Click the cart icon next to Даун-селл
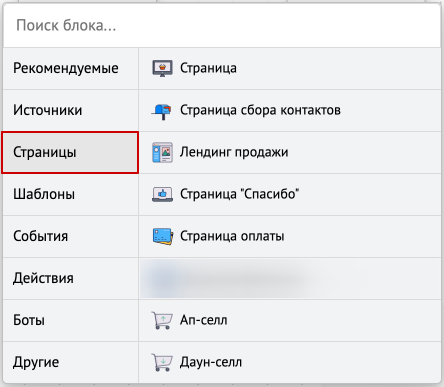The height and width of the screenshot is (387, 444). 162,362
